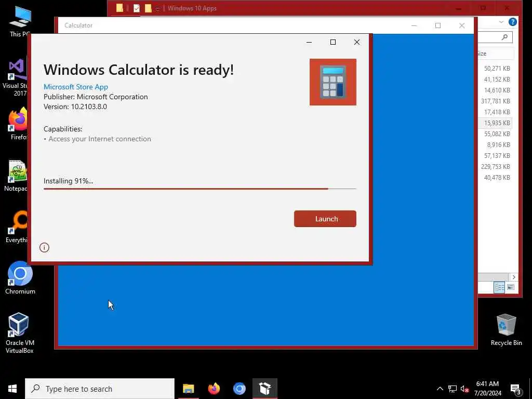Open the quick access toolbar dropdown arrow

158,8
